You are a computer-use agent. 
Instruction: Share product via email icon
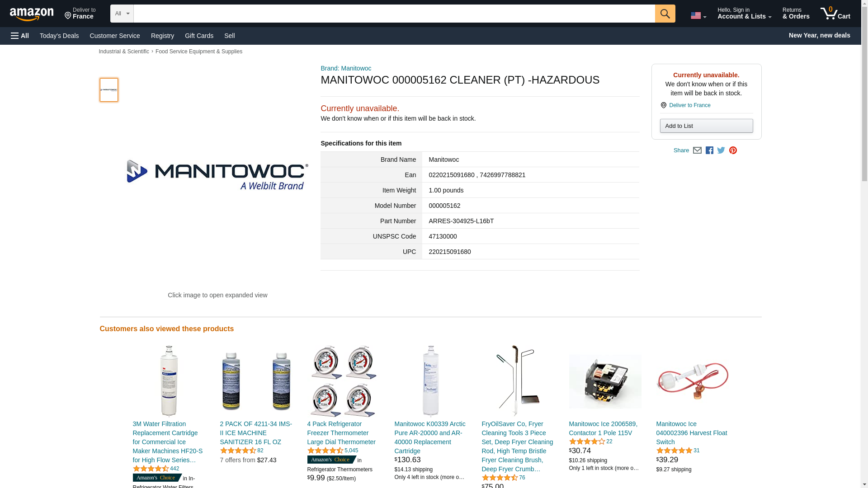click(697, 150)
